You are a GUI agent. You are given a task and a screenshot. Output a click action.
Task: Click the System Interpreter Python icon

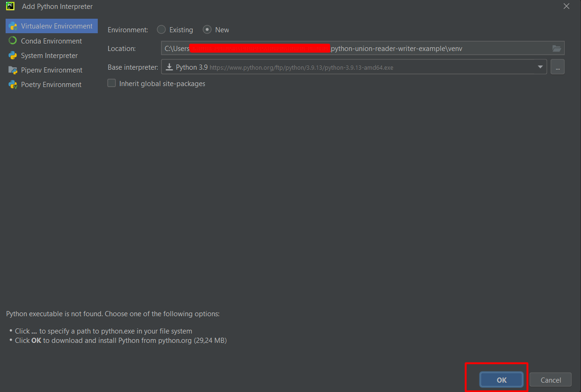[x=13, y=56]
